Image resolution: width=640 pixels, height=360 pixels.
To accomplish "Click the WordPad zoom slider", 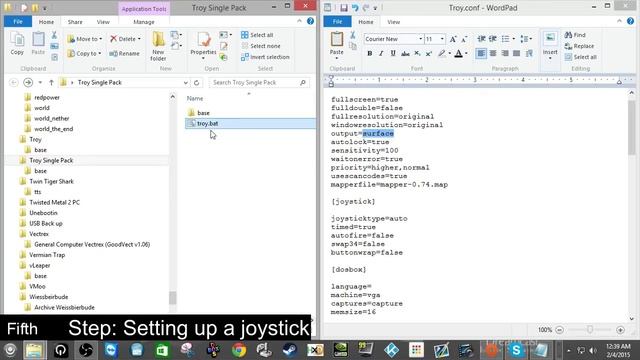I will (590, 330).
